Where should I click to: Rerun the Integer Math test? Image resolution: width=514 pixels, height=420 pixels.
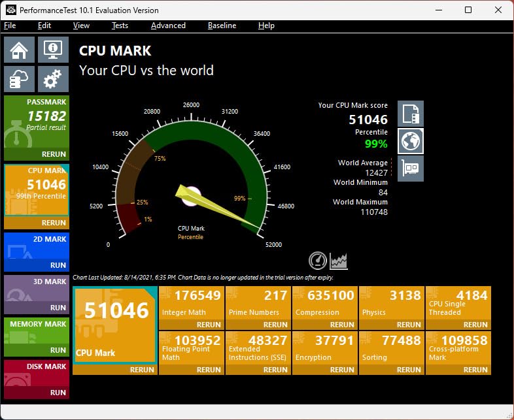tap(192, 325)
